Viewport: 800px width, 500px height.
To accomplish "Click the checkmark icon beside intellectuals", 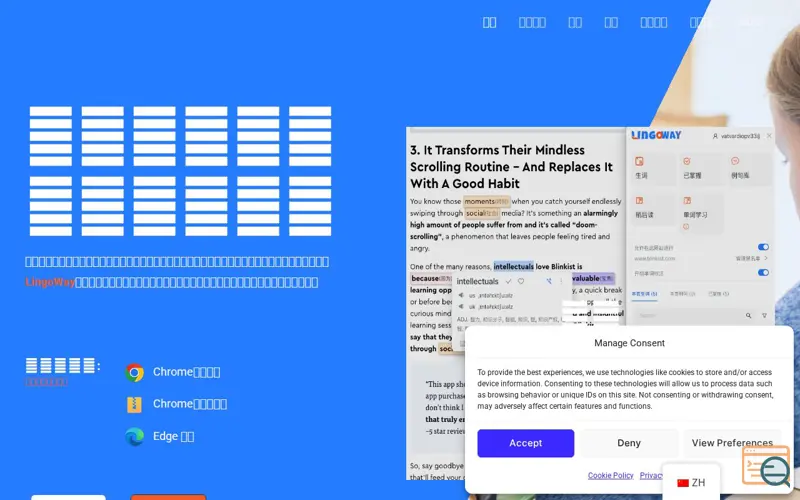I will [x=508, y=281].
